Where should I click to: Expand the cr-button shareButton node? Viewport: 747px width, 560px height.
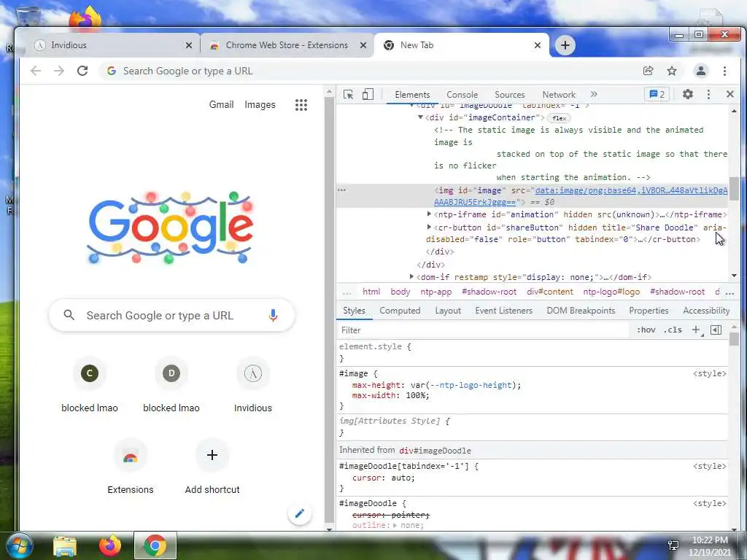coord(429,227)
